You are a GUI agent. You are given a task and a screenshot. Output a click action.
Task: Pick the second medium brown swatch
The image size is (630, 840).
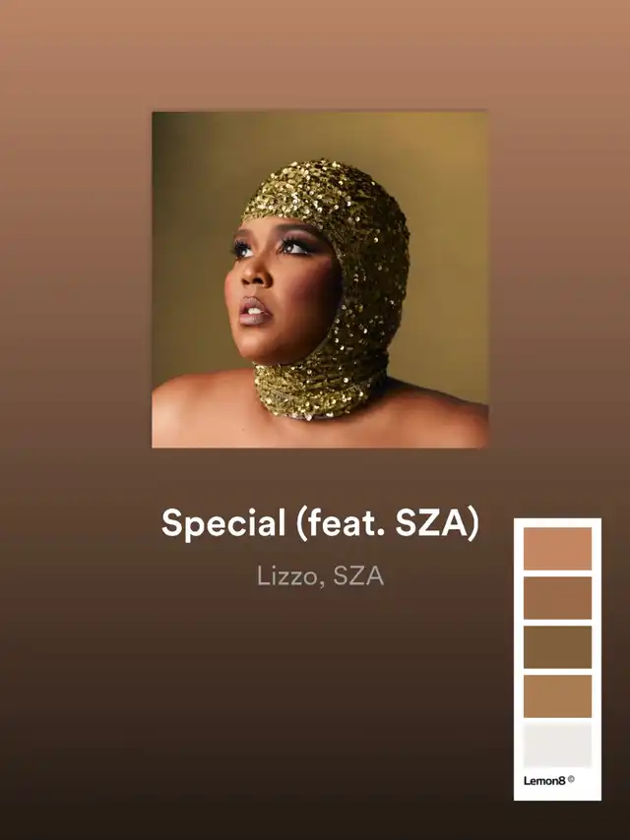tap(557, 598)
